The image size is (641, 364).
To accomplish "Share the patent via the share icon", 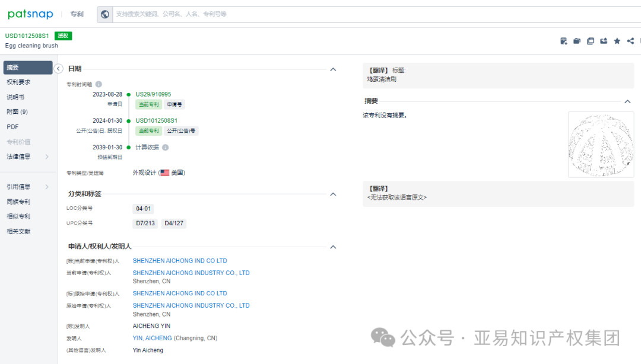I will pos(630,41).
